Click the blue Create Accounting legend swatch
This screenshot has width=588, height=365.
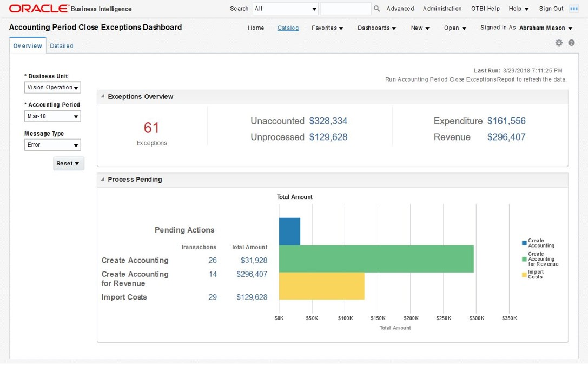pyautogui.click(x=524, y=243)
